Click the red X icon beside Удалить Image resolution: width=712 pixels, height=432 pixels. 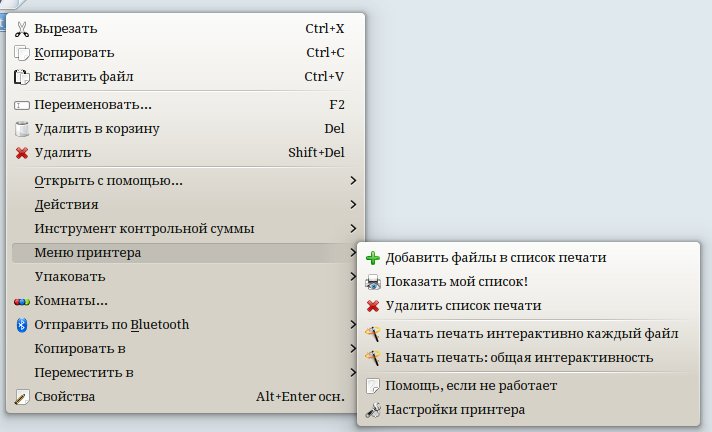click(22, 153)
